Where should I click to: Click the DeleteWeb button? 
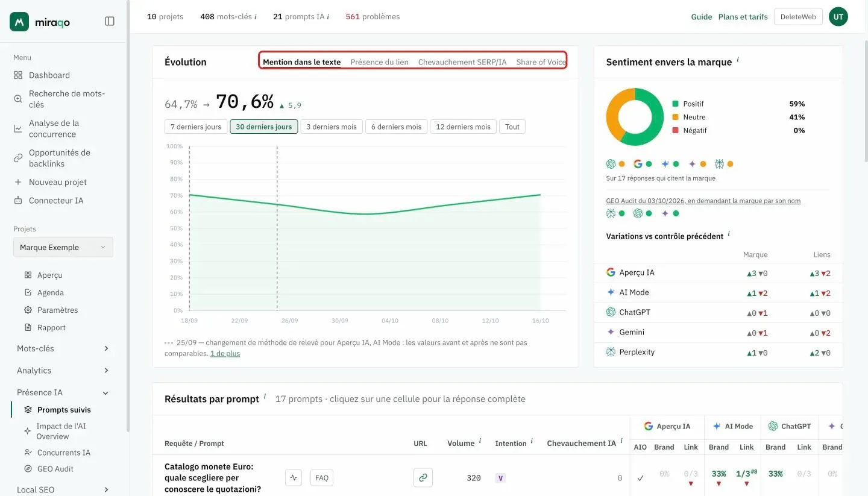click(x=798, y=17)
